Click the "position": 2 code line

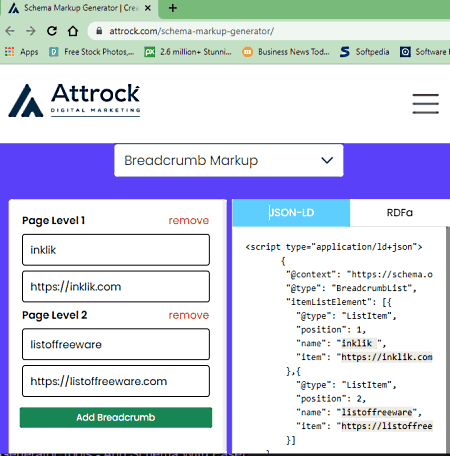click(x=331, y=399)
